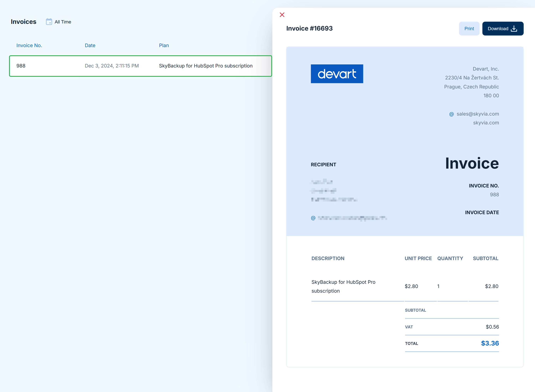The width and height of the screenshot is (535, 392).
Task: Click the invoice line item description
Action: 343,286
